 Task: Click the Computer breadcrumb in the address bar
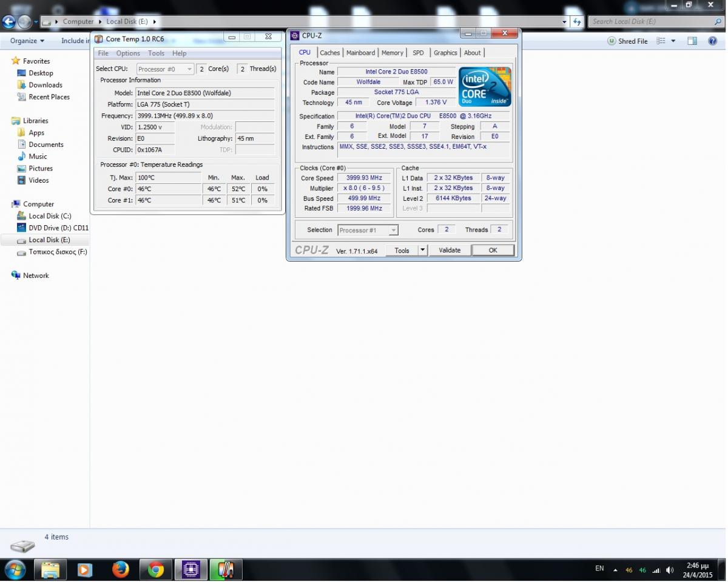point(78,22)
